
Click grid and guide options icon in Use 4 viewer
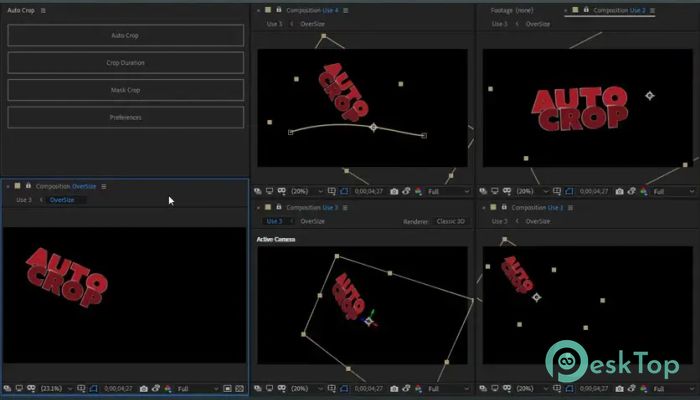[x=332, y=191]
